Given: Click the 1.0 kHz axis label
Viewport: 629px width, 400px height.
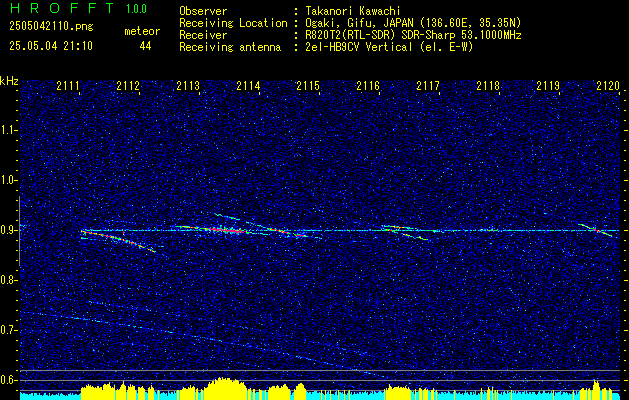Looking at the screenshot, I should pyautogui.click(x=7, y=181).
